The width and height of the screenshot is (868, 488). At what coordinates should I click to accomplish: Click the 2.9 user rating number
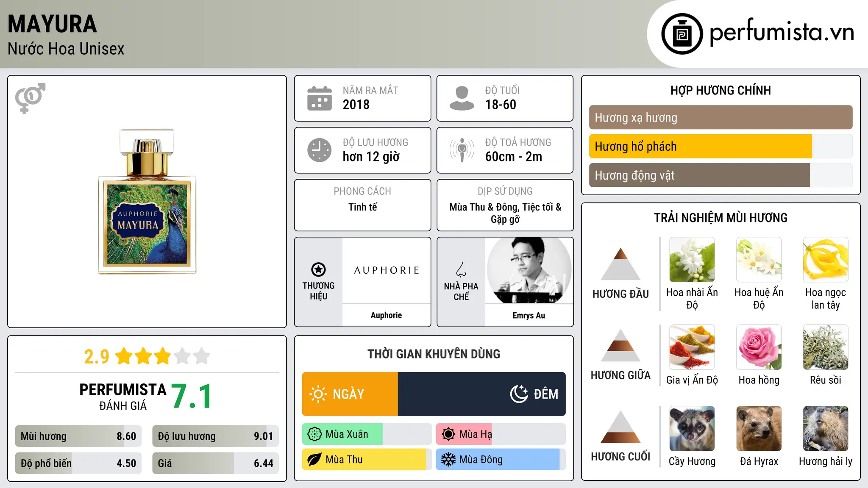tap(97, 357)
